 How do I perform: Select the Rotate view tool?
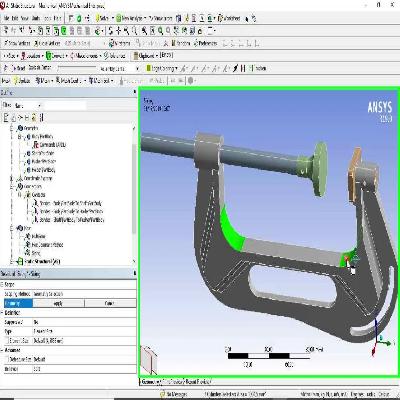(111, 31)
